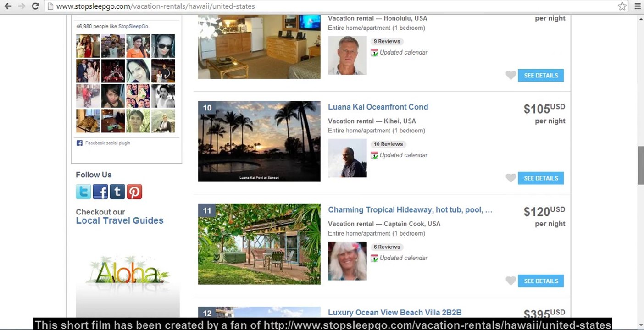This screenshot has height=330, width=644.
Task: Click calendar icon for Charming Tropical Hideaway
Action: pos(374,258)
